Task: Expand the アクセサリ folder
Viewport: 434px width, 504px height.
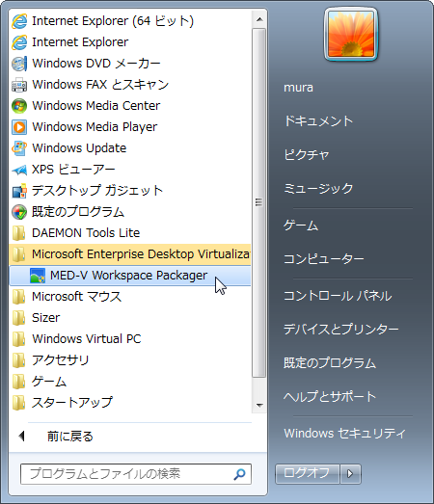Action: pos(130,360)
